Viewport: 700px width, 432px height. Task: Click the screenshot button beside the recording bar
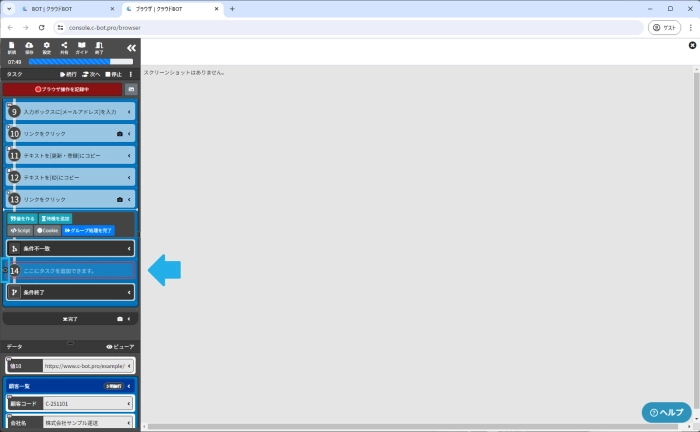point(131,89)
